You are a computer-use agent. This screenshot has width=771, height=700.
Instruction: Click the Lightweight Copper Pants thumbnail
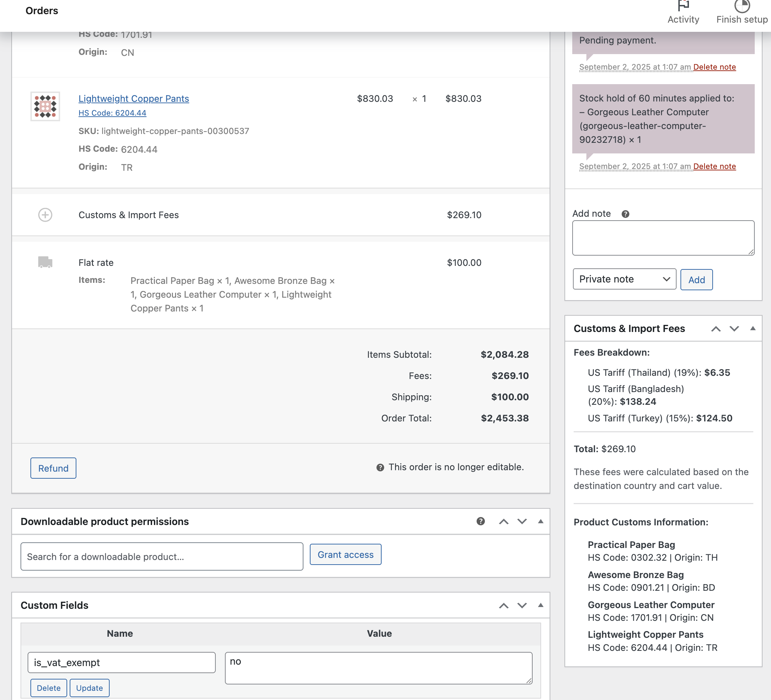point(45,106)
